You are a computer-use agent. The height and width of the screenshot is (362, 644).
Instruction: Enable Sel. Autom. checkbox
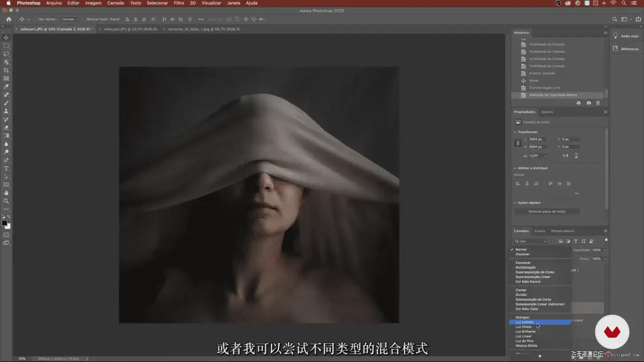tap(36, 19)
